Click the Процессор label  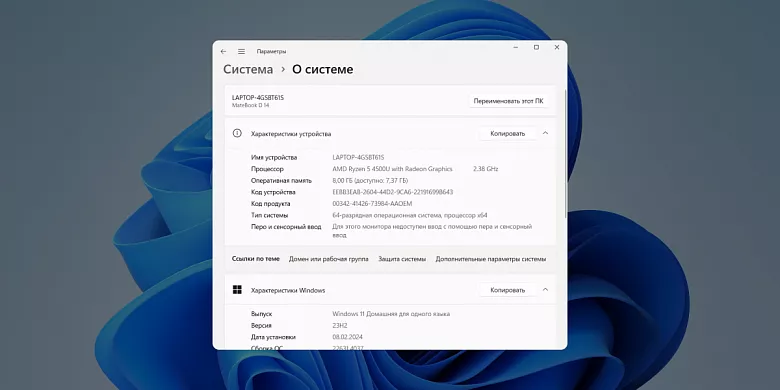[x=268, y=169]
